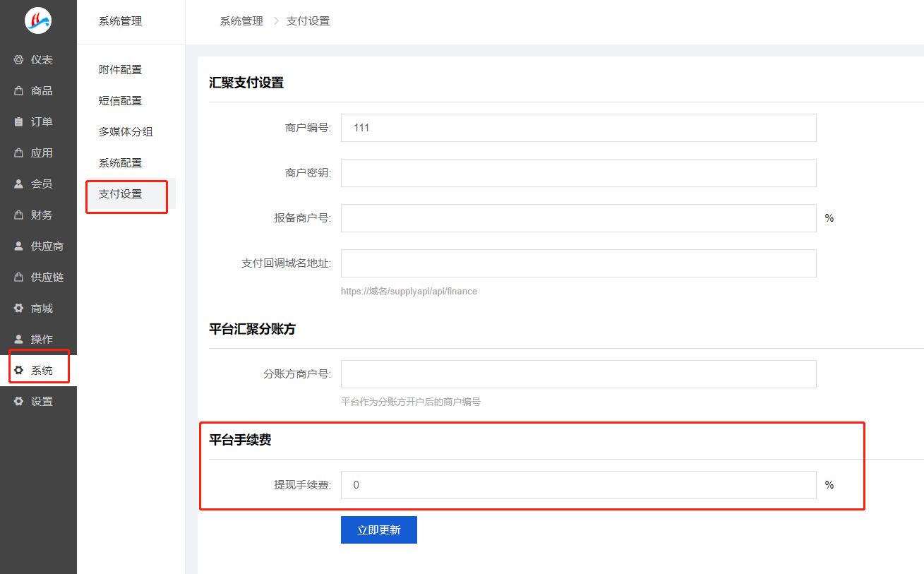
Task: Click the % sign beside 提现手续费
Action: click(x=829, y=485)
